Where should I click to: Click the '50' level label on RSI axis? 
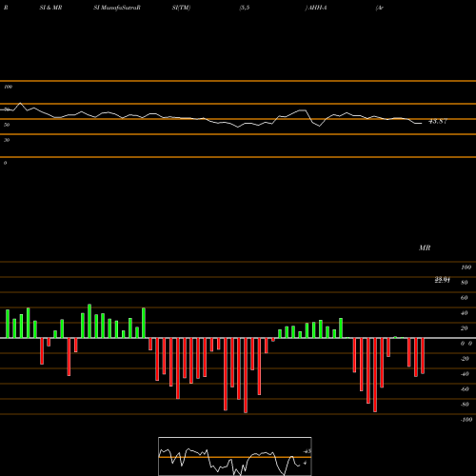click(x=7, y=125)
